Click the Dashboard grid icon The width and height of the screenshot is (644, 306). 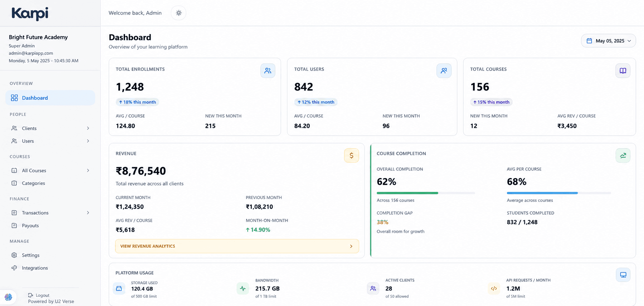[14, 98]
